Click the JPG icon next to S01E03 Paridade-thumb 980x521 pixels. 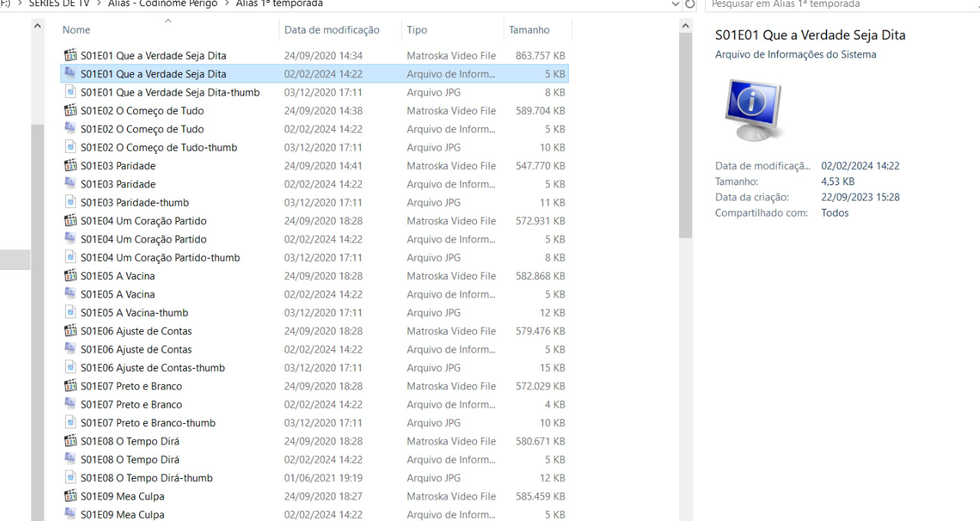70,202
